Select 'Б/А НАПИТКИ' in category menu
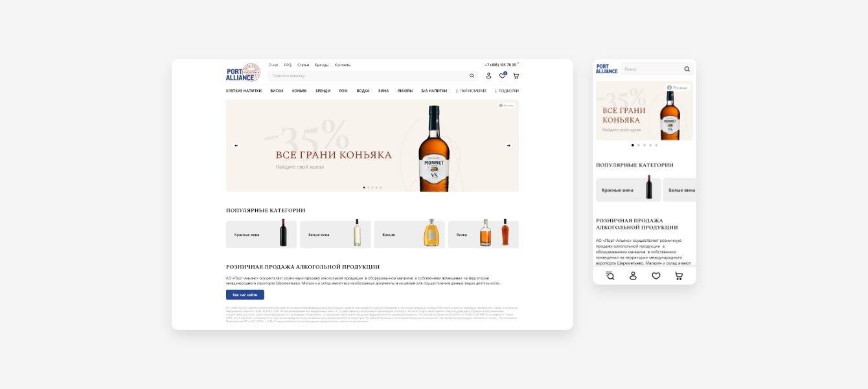This screenshot has width=868, height=389. pos(434,91)
